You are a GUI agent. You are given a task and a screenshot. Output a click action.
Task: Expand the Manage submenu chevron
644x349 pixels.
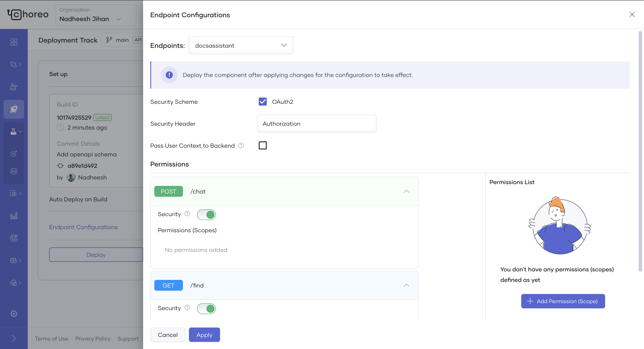tap(20, 193)
